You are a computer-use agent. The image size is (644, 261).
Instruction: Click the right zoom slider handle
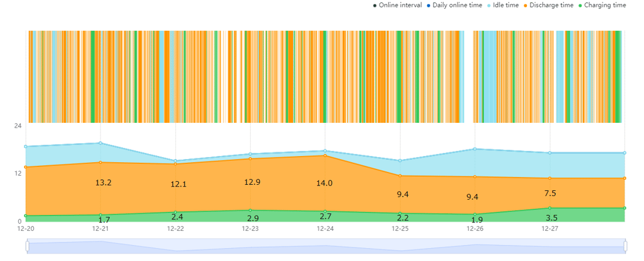pyautogui.click(x=625, y=246)
